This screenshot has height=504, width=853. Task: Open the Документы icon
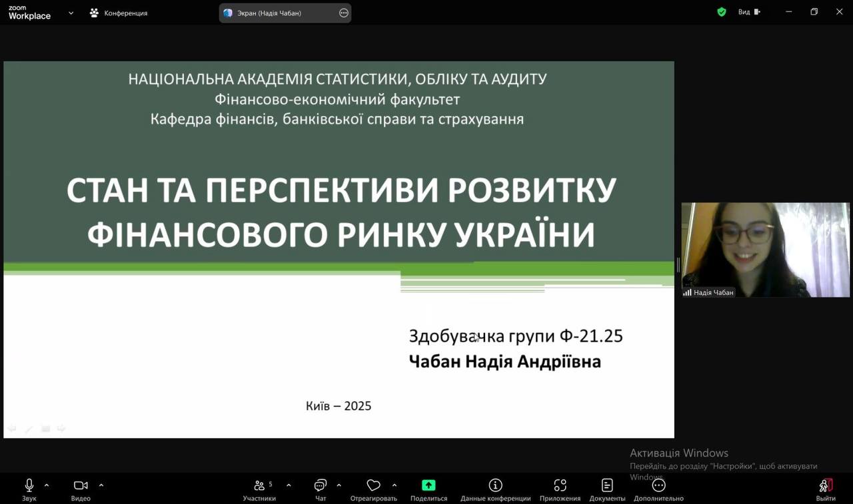pyautogui.click(x=607, y=485)
